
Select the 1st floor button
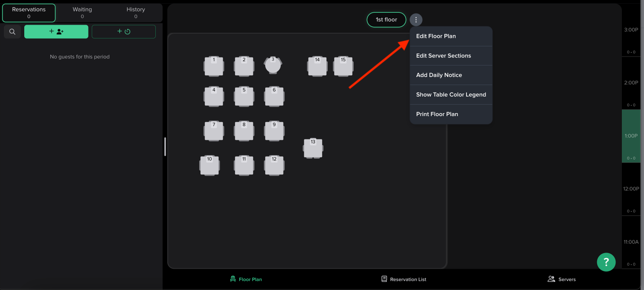click(x=386, y=20)
